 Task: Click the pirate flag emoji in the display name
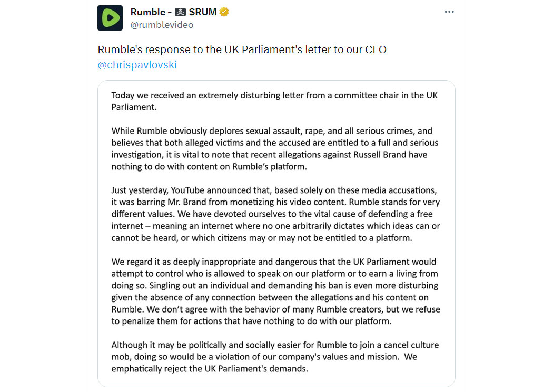click(180, 12)
